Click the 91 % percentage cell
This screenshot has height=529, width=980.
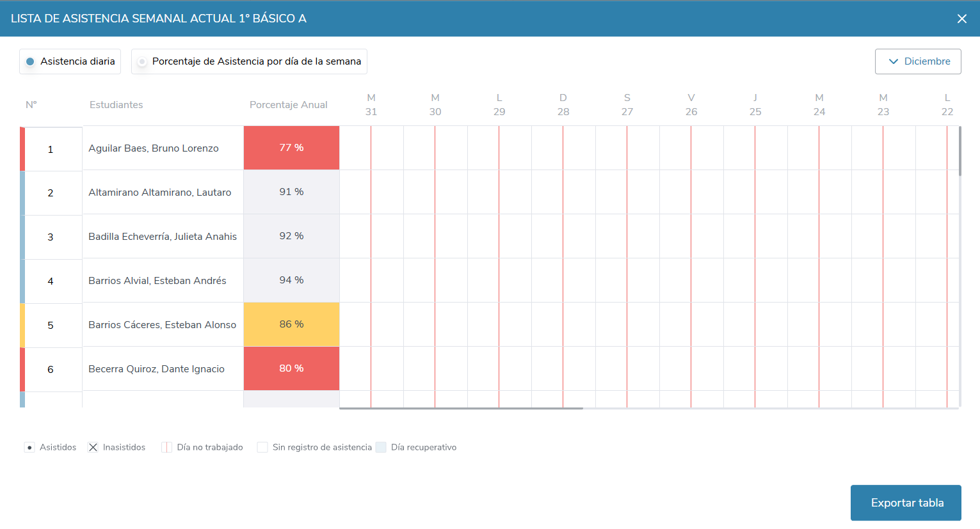pyautogui.click(x=291, y=192)
